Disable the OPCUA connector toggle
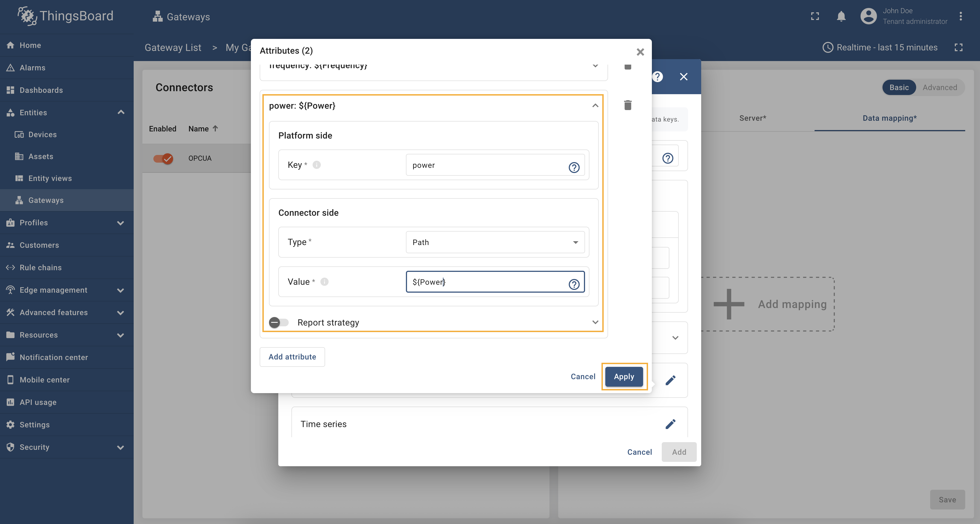980x524 pixels. [163, 158]
